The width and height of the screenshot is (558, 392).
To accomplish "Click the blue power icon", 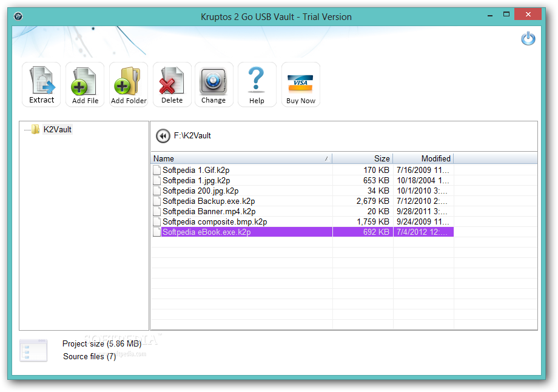I will (x=528, y=38).
